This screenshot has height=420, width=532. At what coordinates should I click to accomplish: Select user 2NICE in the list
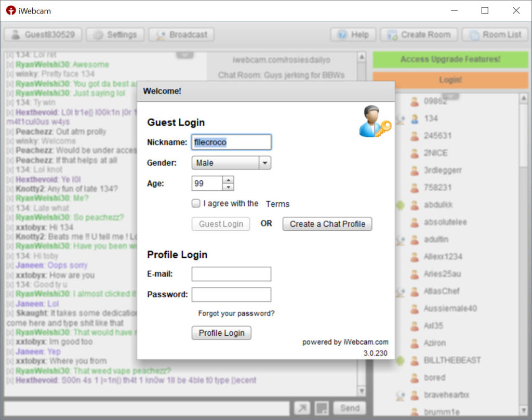[435, 153]
